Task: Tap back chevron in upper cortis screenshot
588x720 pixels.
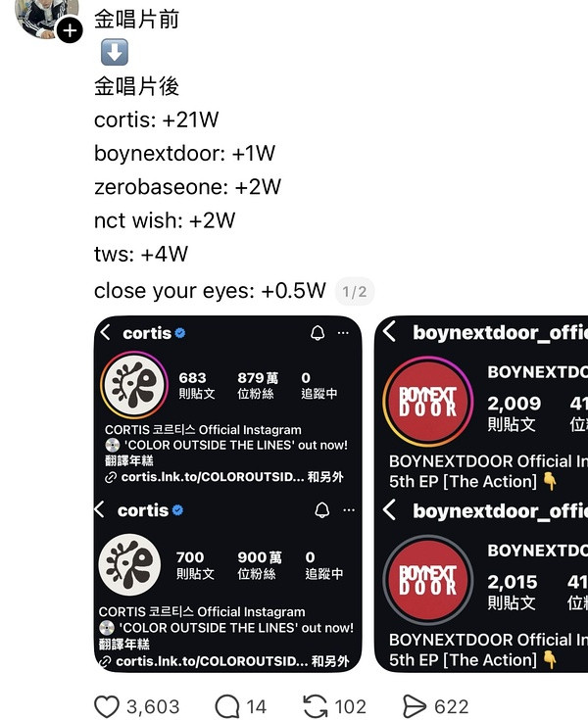Action: point(105,332)
